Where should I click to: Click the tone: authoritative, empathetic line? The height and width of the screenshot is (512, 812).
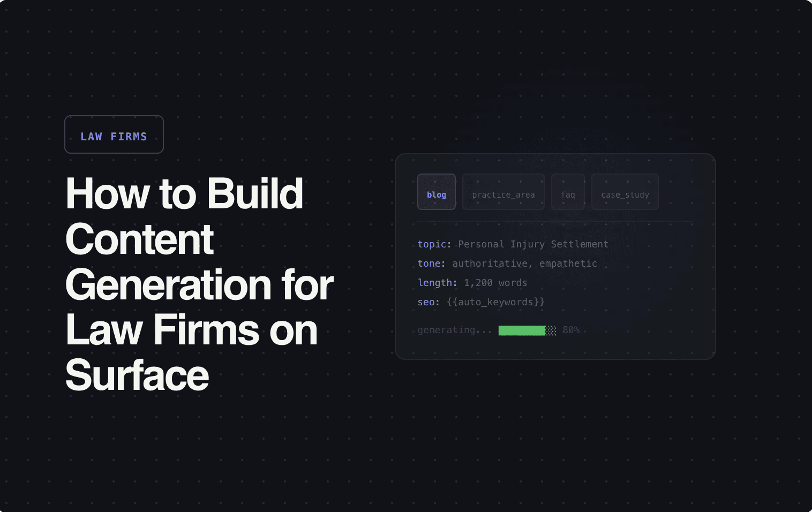point(507,263)
